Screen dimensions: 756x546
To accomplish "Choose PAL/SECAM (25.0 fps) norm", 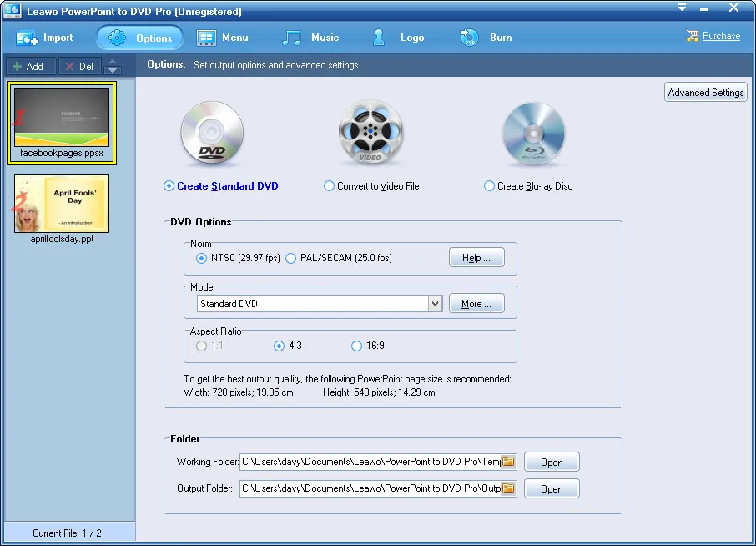I will 339,258.
